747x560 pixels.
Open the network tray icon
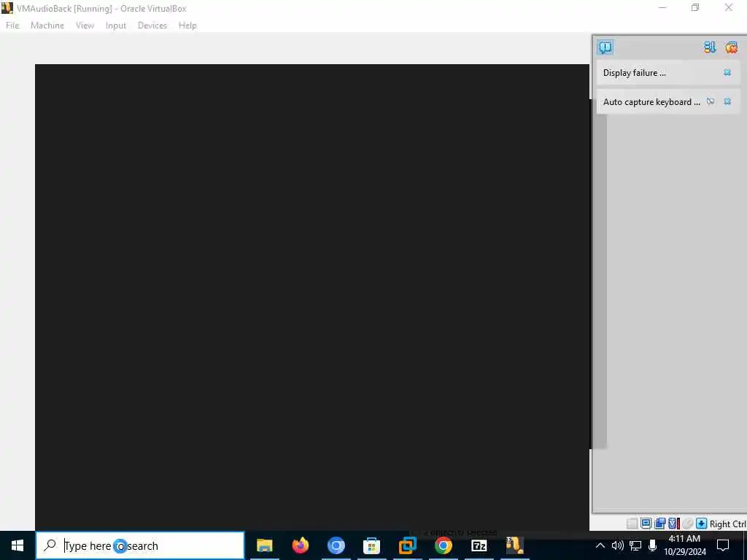coord(635,545)
